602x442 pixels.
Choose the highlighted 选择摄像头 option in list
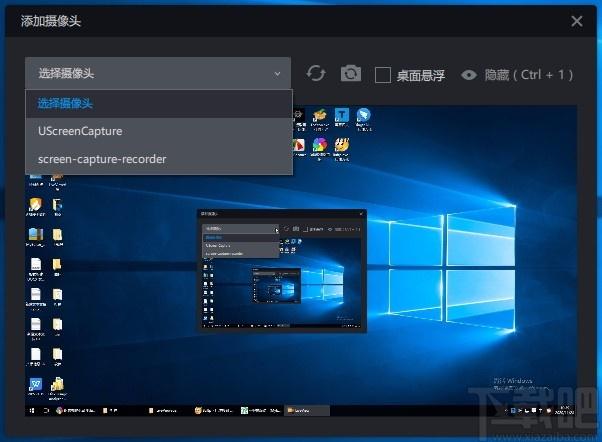click(x=159, y=103)
